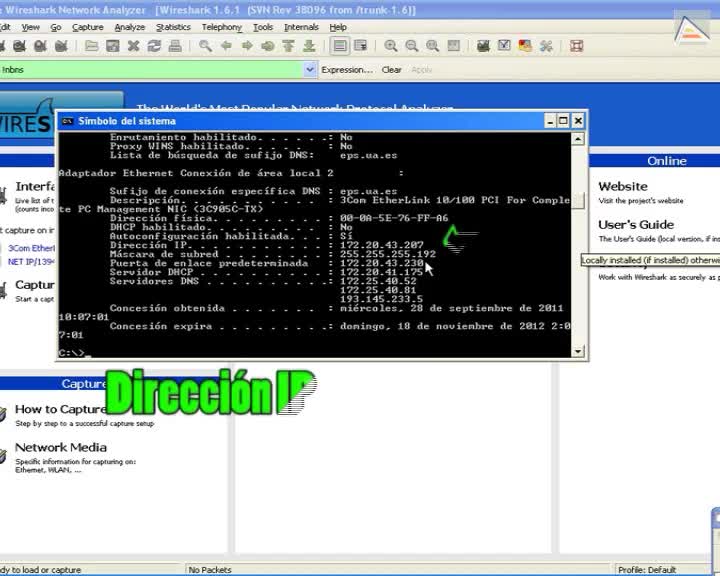Image resolution: width=720 pixels, height=576 pixels.
Task: Open the User's Guide link
Action: click(x=636, y=225)
